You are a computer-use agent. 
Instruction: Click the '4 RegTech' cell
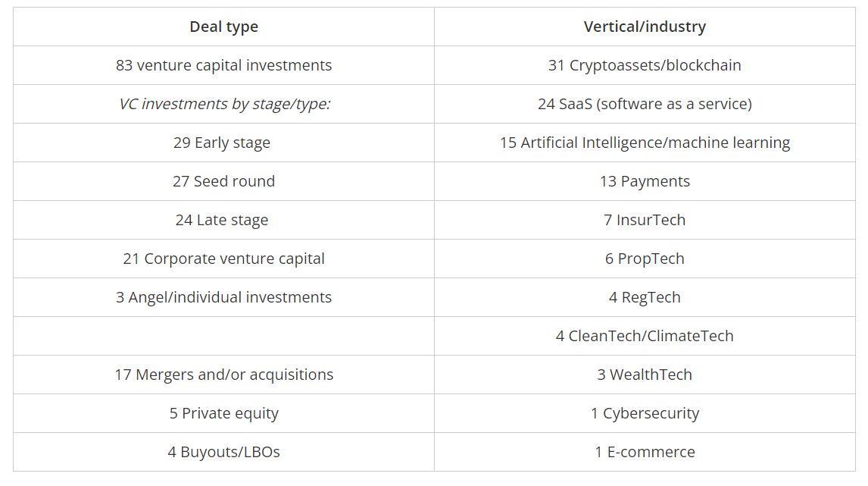point(645,297)
